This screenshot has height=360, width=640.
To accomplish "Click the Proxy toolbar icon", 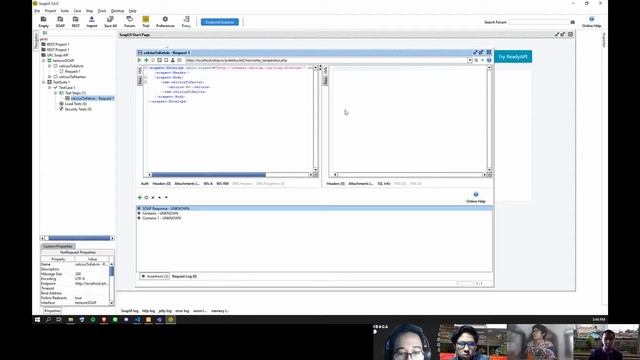I will [x=186, y=22].
